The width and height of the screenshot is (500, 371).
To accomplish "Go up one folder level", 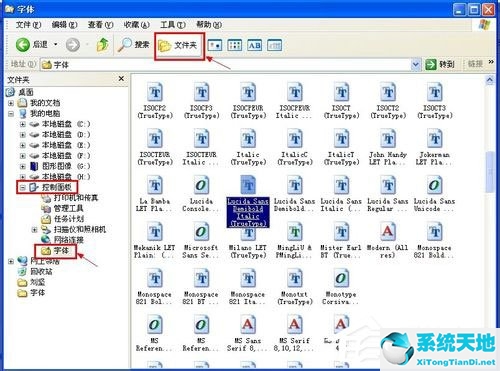I will (102, 44).
